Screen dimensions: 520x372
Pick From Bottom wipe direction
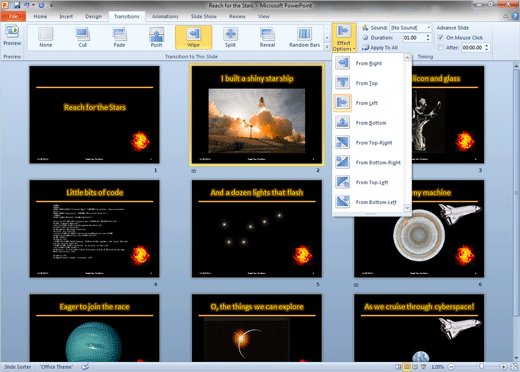coord(368,123)
